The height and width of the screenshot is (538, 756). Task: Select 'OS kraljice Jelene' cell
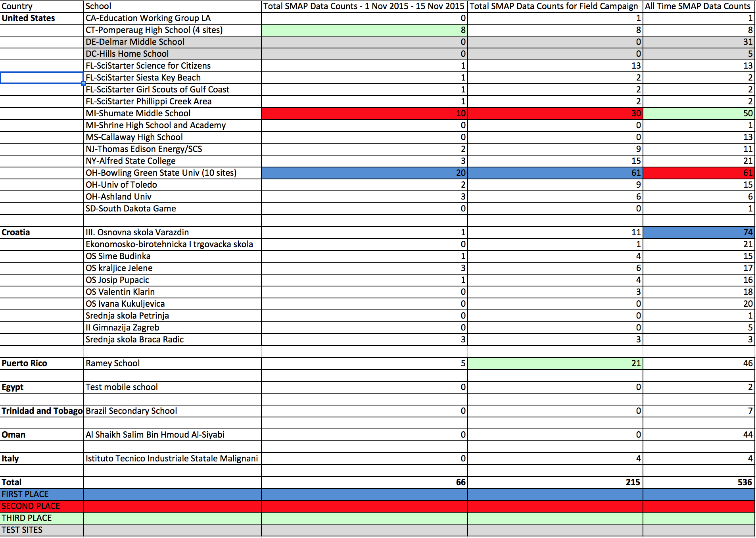click(173, 268)
